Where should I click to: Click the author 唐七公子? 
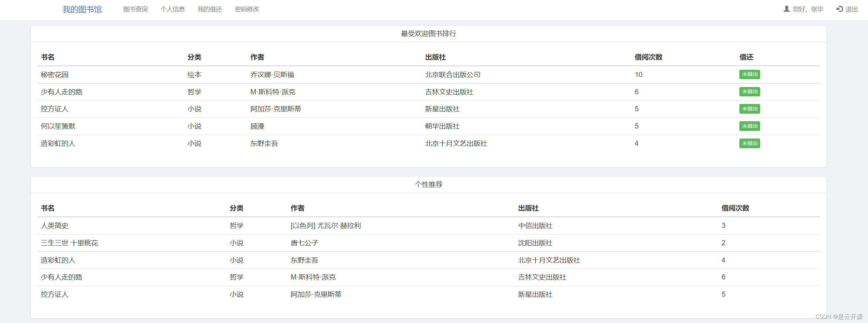[304, 243]
